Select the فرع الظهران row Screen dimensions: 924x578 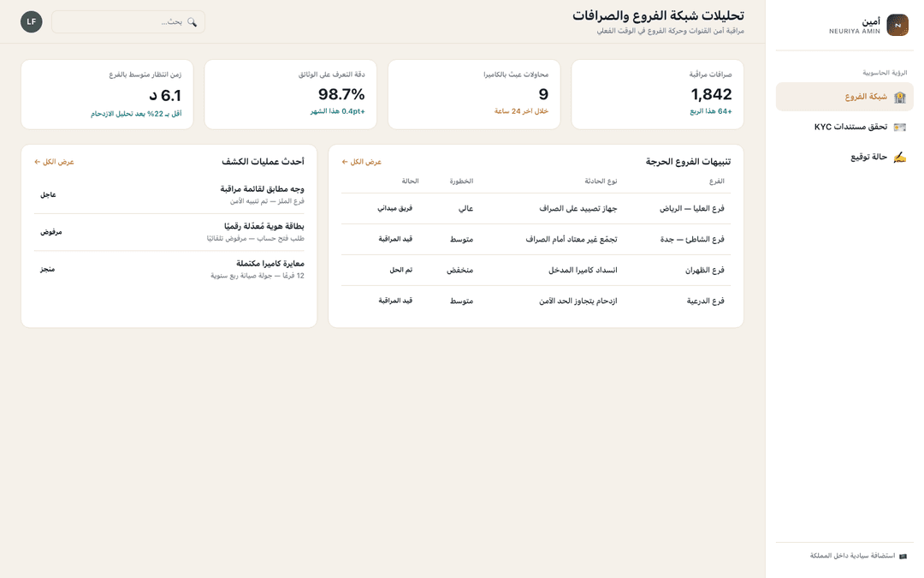coord(536,270)
